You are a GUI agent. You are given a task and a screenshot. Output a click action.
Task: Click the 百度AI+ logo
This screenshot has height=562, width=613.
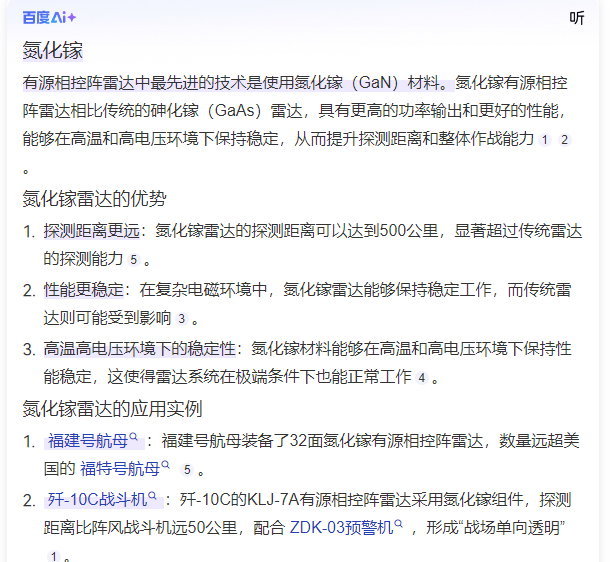49,18
